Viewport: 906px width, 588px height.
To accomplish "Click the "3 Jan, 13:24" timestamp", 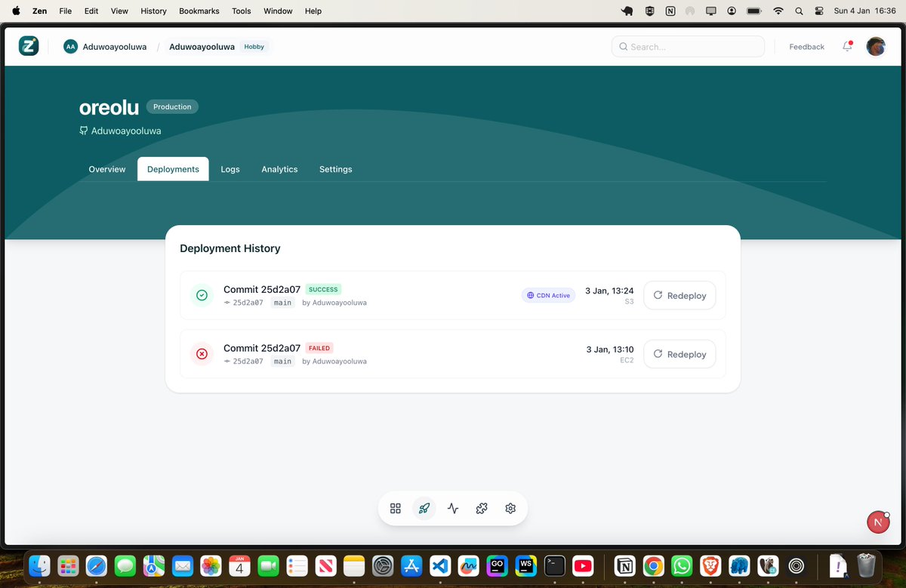I will 609,291.
